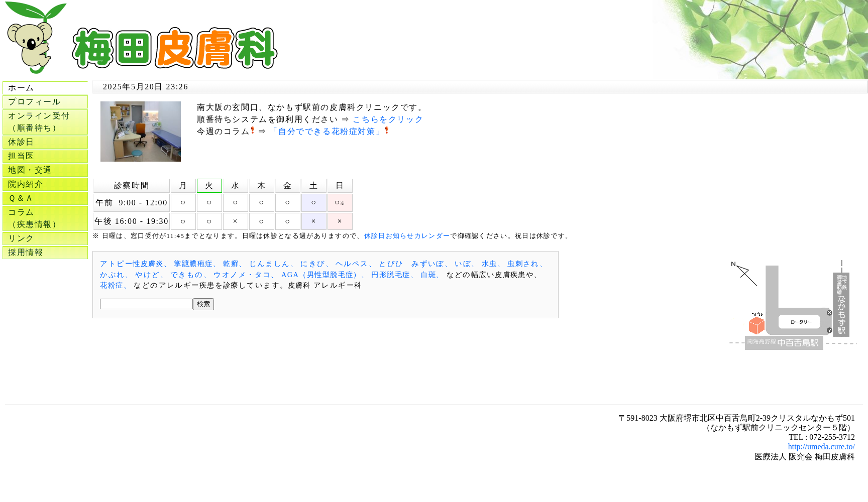This screenshot has width=868, height=502.
Task: Open 採用情報 in the sidebar
Action: (x=45, y=253)
